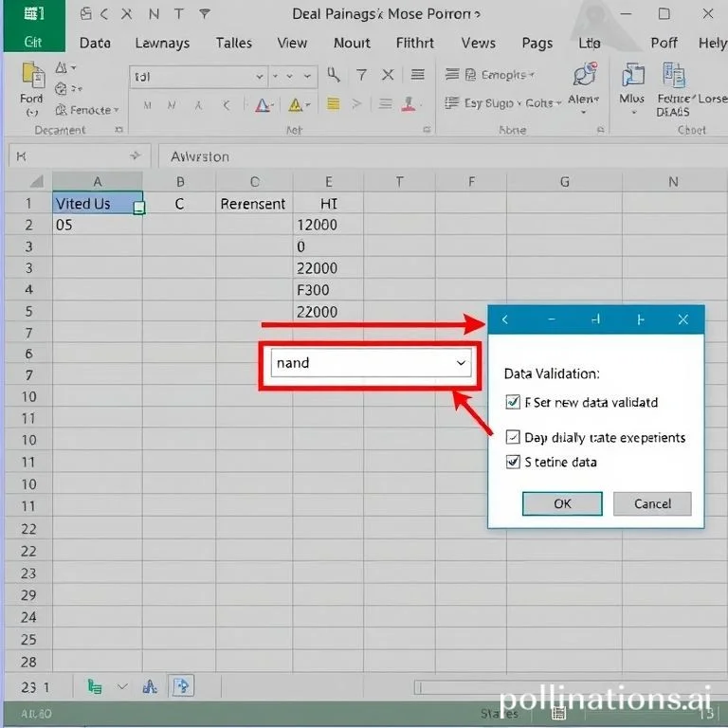Image resolution: width=728 pixels, height=728 pixels.
Task: Click the horizontal scrollbar at the bottom
Action: tap(559, 687)
